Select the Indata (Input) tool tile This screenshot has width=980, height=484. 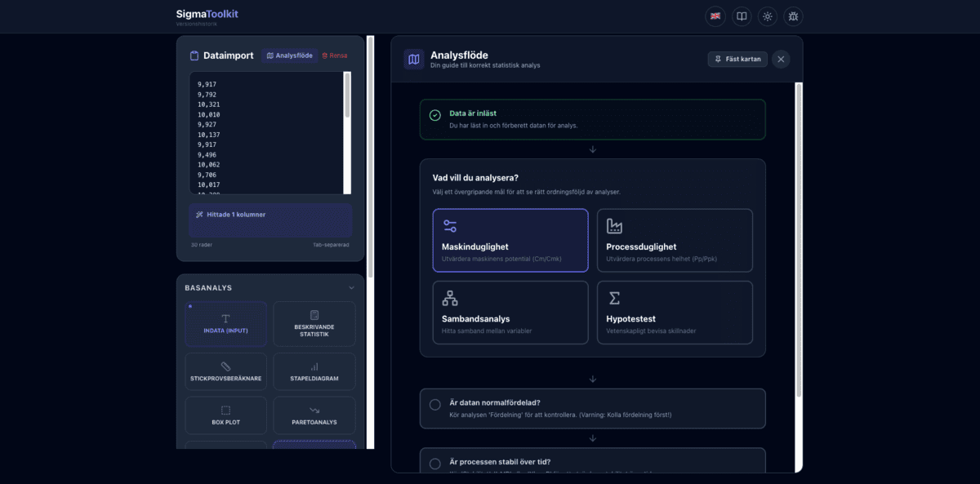[226, 323]
